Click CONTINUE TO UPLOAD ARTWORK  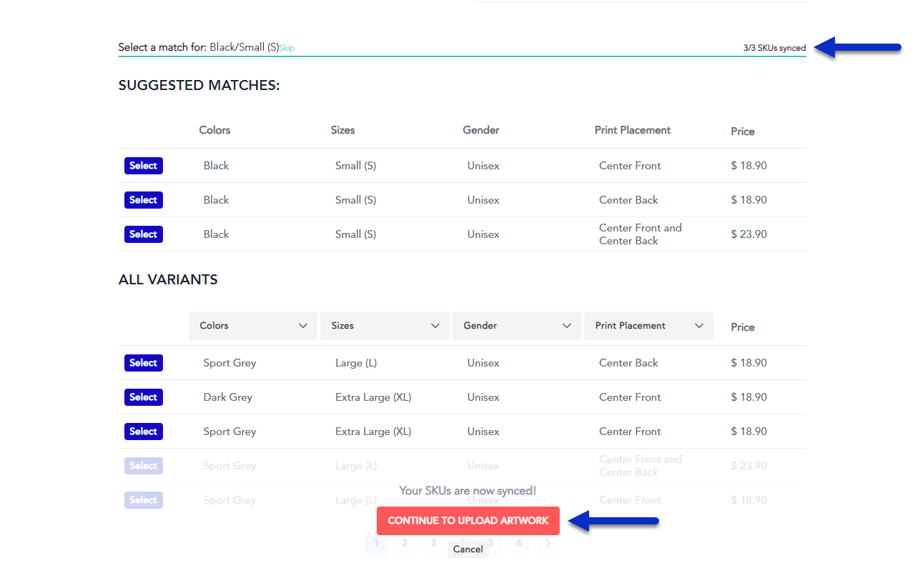(x=468, y=520)
